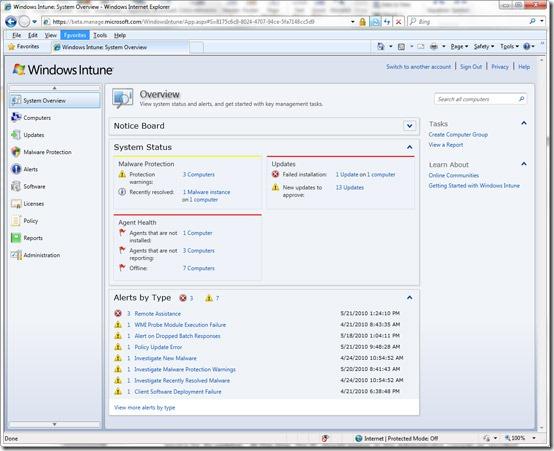Viewport: 554px width, 451px height.
Task: Open the Alerts workspace icon
Action: tap(16, 169)
